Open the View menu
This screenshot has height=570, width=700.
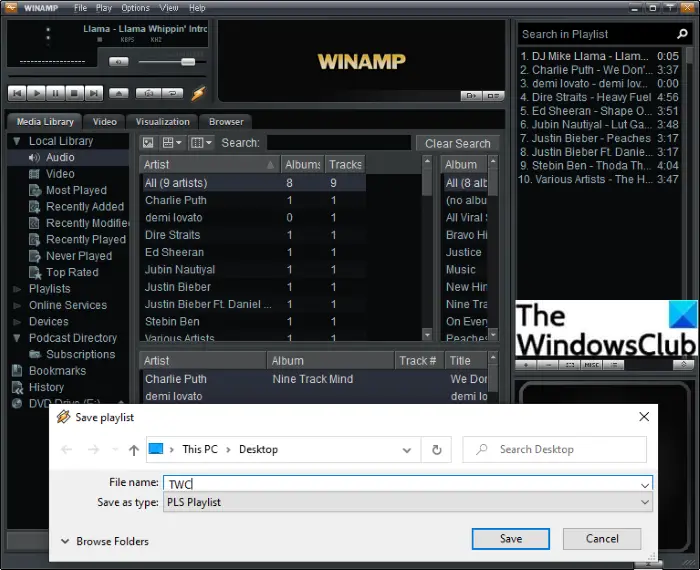tap(169, 8)
